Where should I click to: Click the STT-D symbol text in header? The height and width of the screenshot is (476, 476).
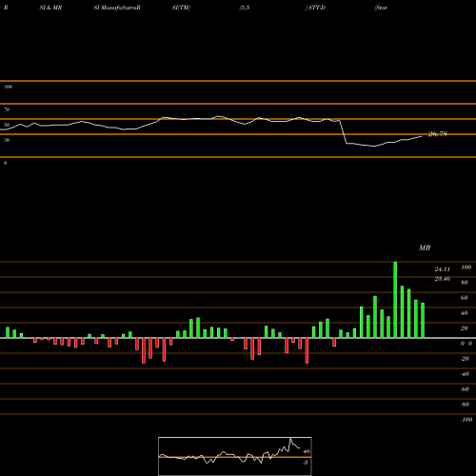[316, 8]
